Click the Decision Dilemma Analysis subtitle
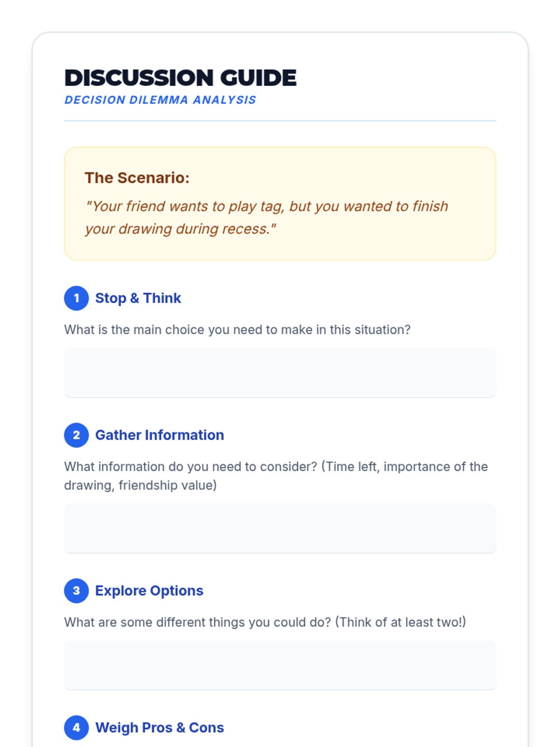560x747 pixels. pyautogui.click(x=160, y=100)
